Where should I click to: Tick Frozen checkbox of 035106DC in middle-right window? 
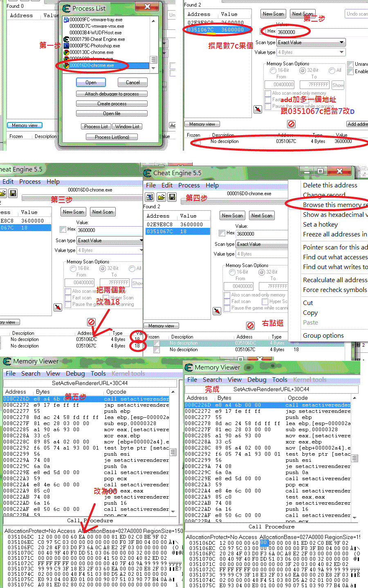[x=156, y=343]
